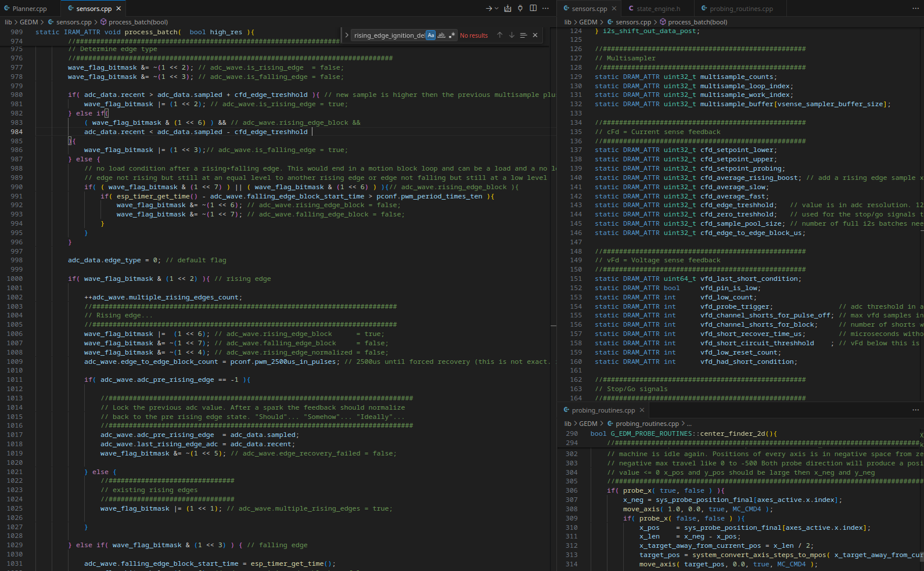Close the find widget
924x571 pixels.
pyautogui.click(x=535, y=35)
